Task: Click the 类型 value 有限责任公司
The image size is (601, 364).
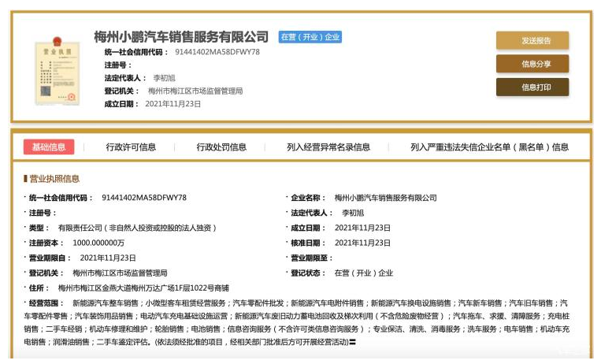Action: [x=143, y=228]
